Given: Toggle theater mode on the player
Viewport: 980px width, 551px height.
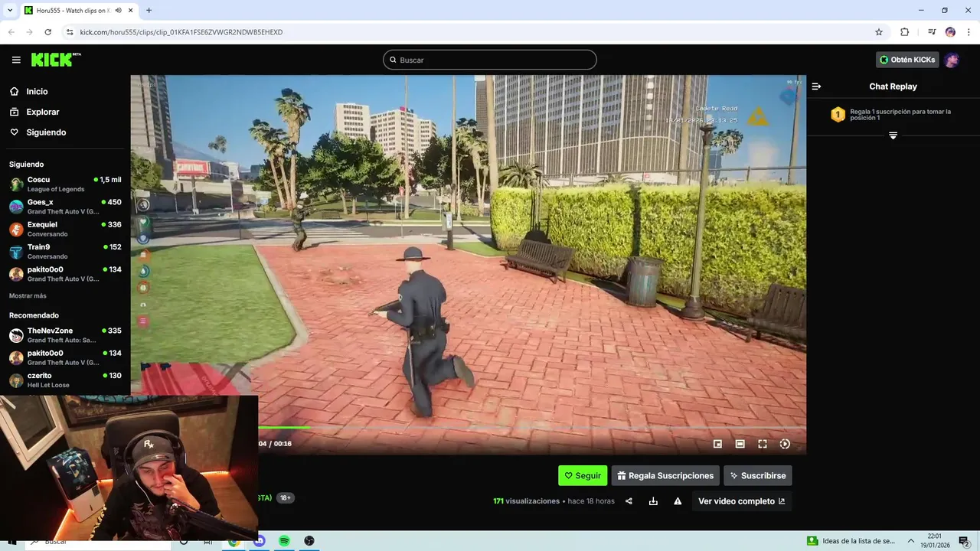Looking at the screenshot, I should [x=740, y=444].
